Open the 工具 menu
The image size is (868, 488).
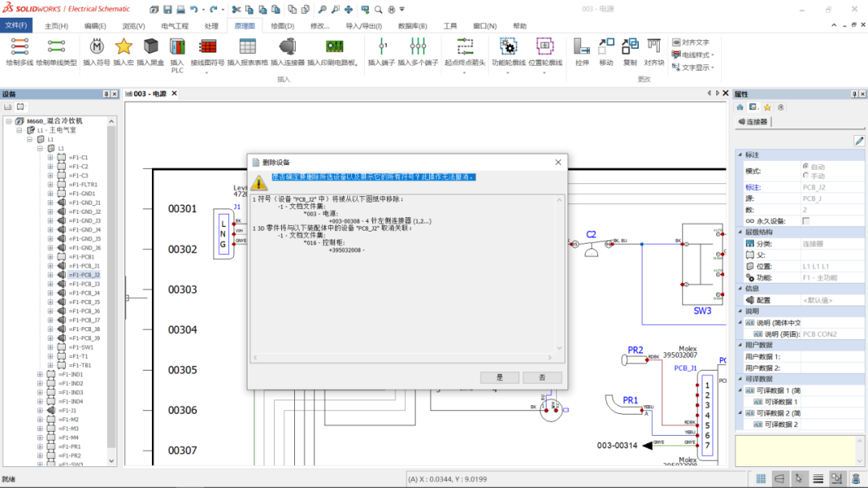pos(450,25)
